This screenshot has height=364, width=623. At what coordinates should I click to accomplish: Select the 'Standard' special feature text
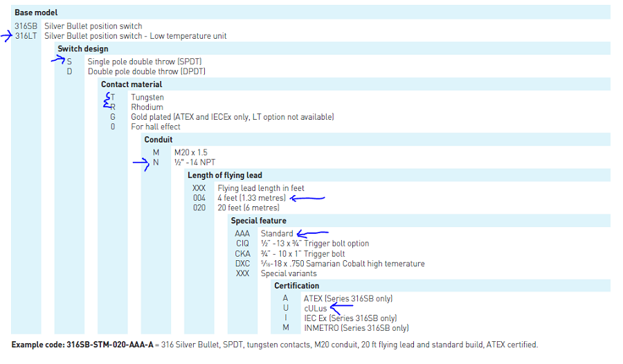[277, 234]
